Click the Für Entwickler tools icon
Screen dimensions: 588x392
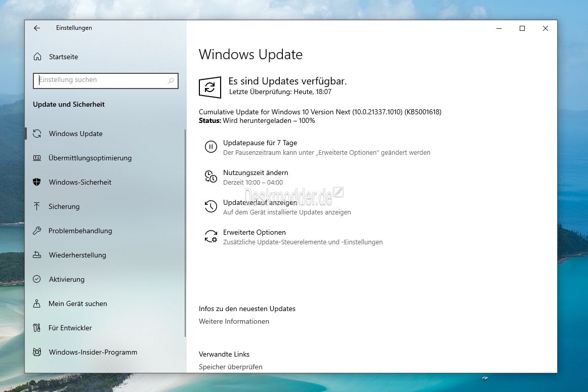click(x=37, y=328)
